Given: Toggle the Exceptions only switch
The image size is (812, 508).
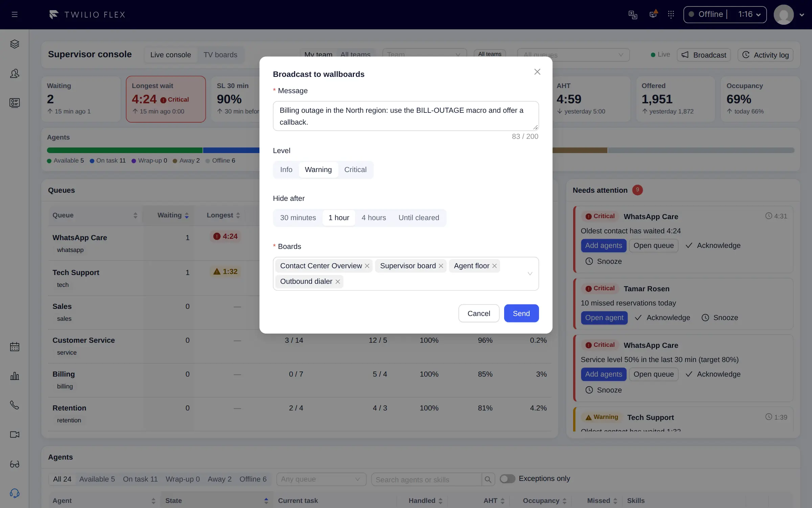Looking at the screenshot, I should coord(507,479).
